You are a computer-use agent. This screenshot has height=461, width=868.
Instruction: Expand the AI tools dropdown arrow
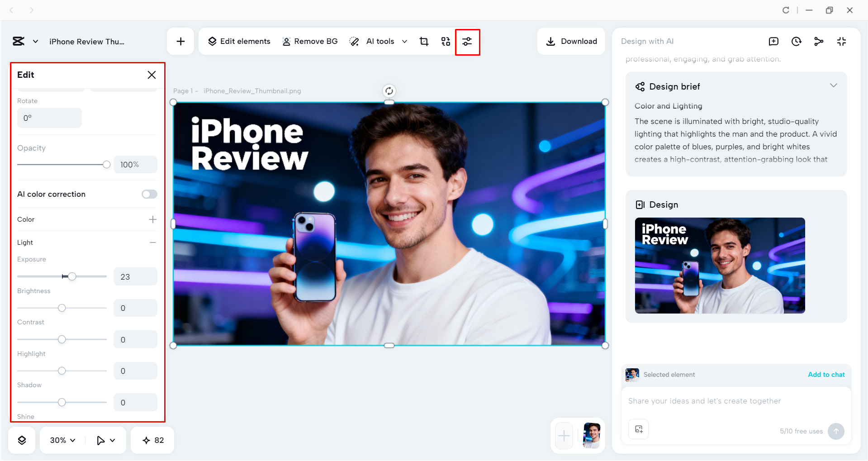point(404,42)
